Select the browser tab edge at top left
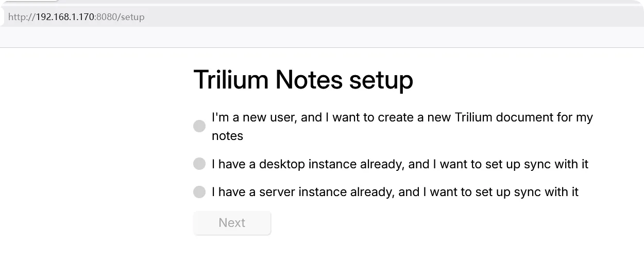This screenshot has height=264, width=644. [x=30, y=2]
